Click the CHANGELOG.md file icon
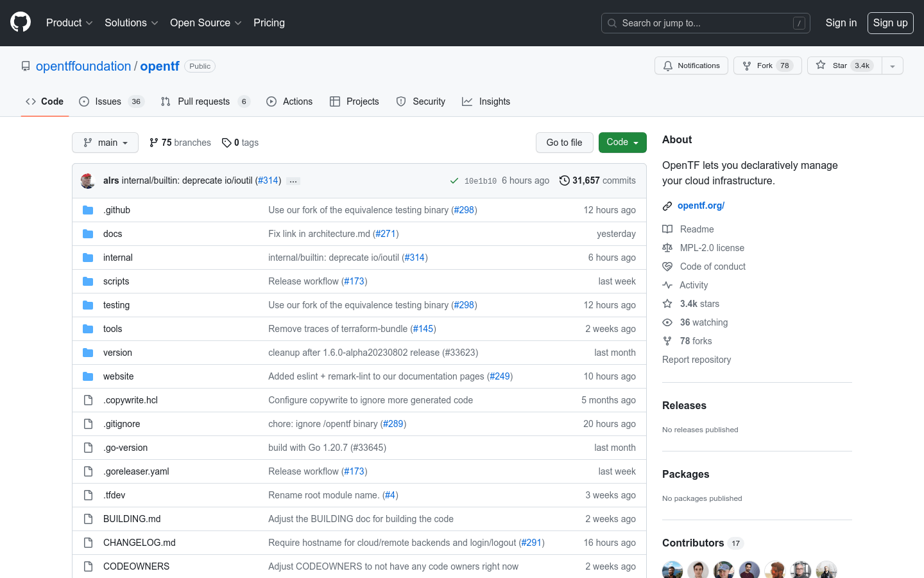Image resolution: width=924 pixels, height=578 pixels. [88, 543]
